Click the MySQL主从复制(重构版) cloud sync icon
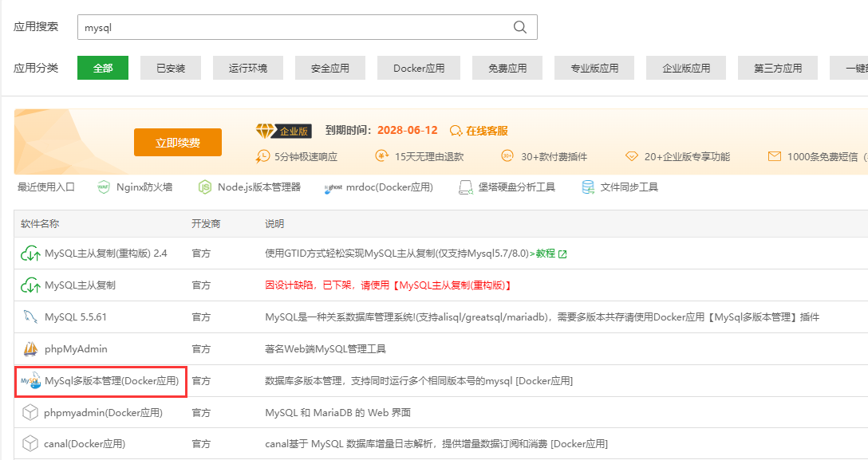 click(30, 254)
